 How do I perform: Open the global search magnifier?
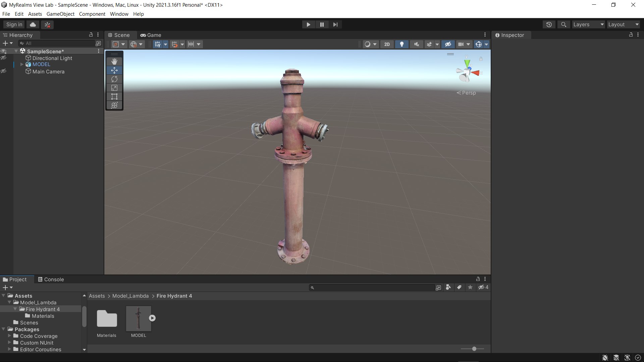click(x=563, y=24)
